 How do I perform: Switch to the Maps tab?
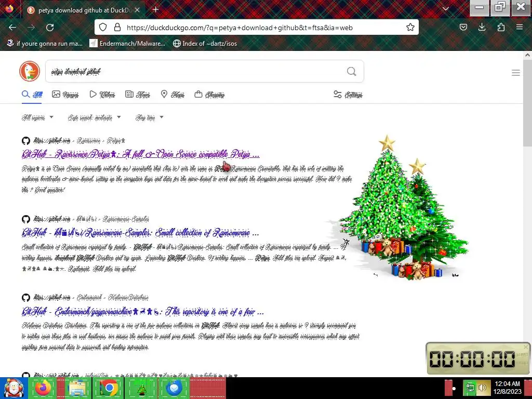pyautogui.click(x=172, y=95)
